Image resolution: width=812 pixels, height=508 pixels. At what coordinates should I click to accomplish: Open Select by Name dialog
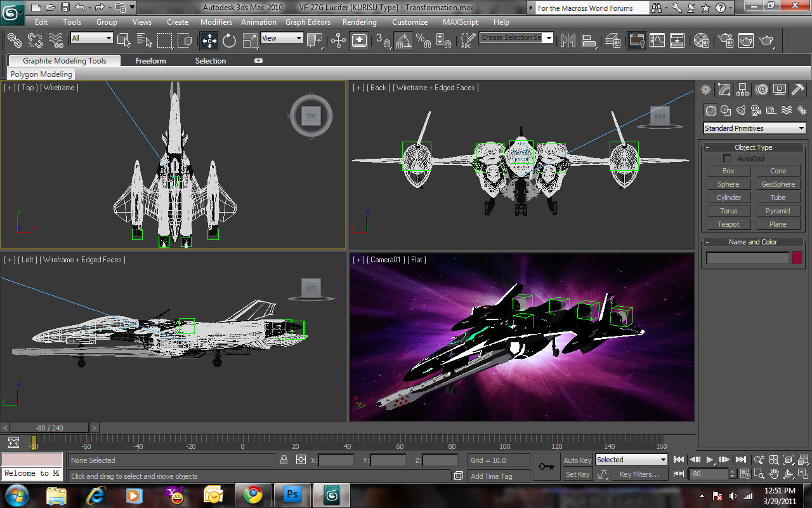tap(143, 41)
